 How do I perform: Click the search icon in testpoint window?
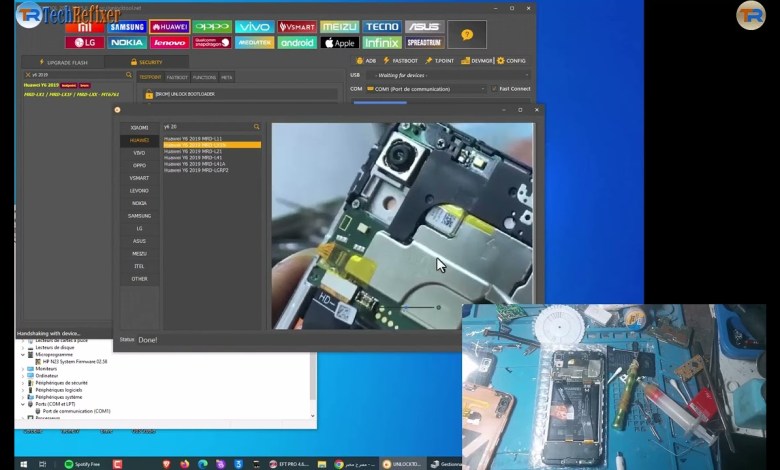click(257, 127)
